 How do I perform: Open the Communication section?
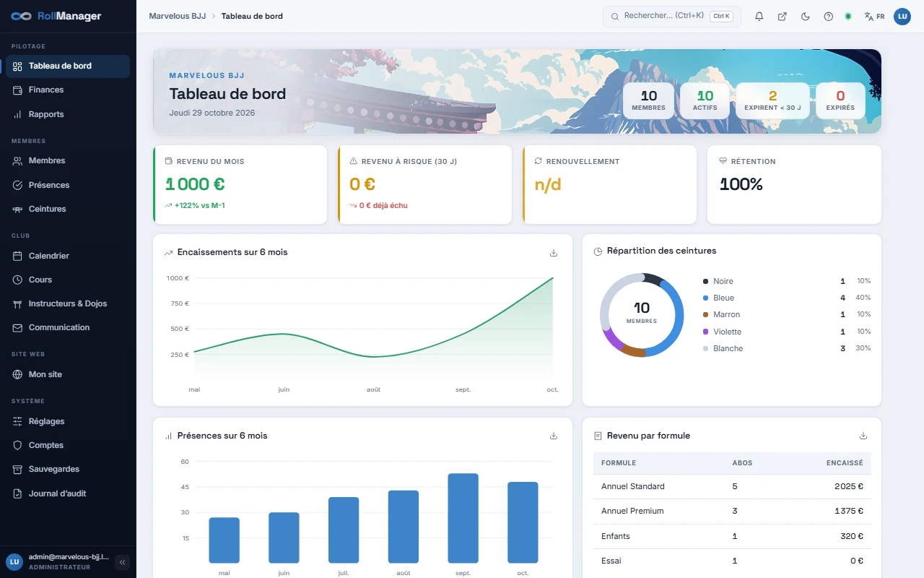coord(68,327)
